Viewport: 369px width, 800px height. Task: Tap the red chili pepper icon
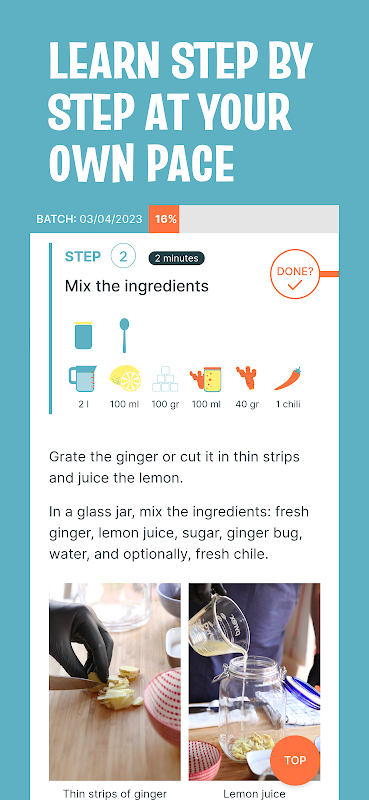tap(288, 379)
